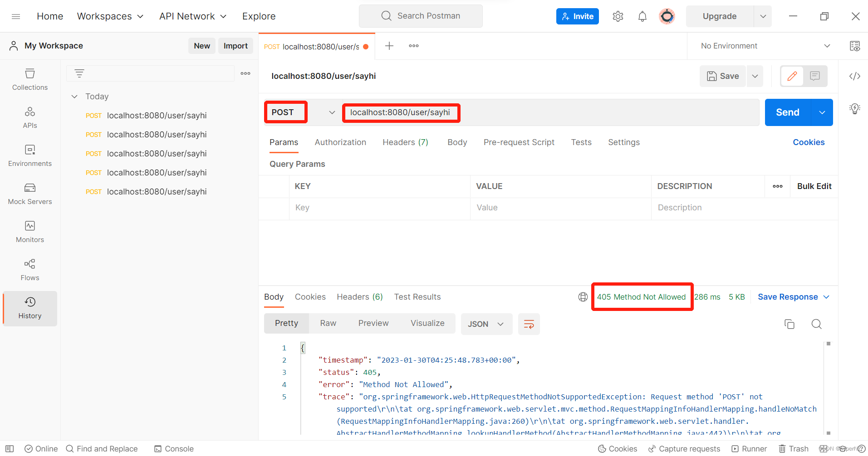
Task: Collapse the Today history group
Action: click(x=74, y=97)
